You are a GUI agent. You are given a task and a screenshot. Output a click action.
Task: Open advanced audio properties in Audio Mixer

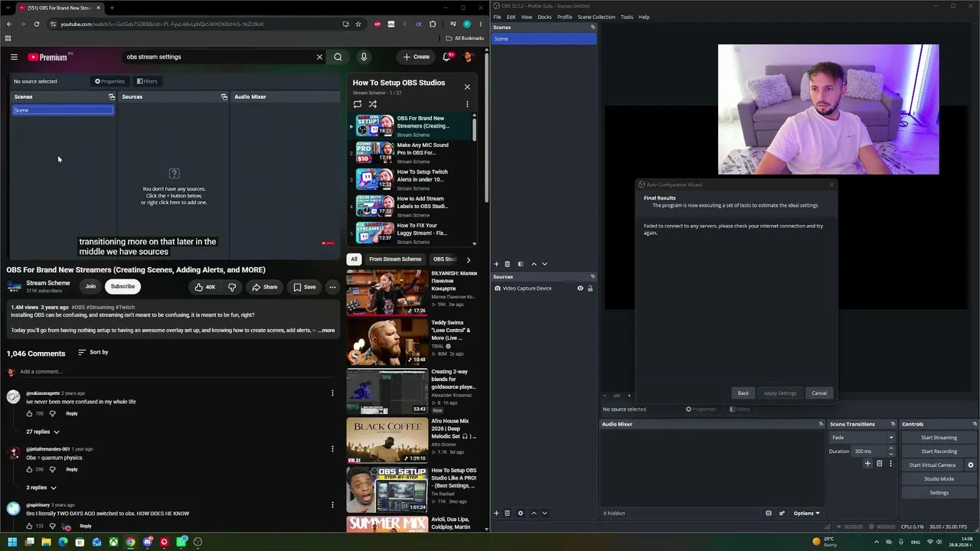click(x=782, y=513)
